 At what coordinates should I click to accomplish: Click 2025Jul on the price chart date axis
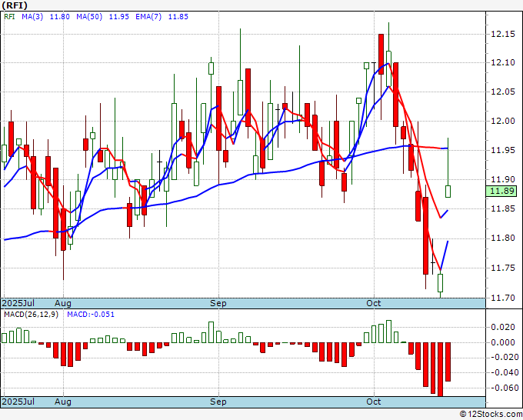point(18,303)
